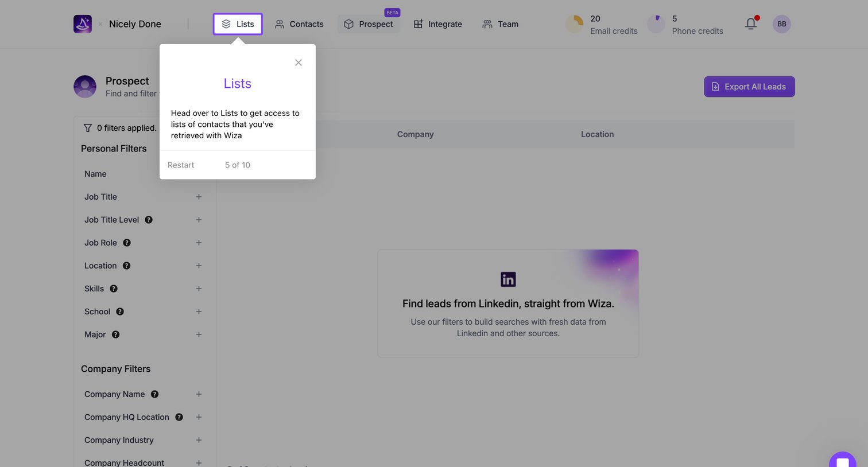The height and width of the screenshot is (467, 868).
Task: Click the 'Email credits' label
Action: tap(614, 31)
